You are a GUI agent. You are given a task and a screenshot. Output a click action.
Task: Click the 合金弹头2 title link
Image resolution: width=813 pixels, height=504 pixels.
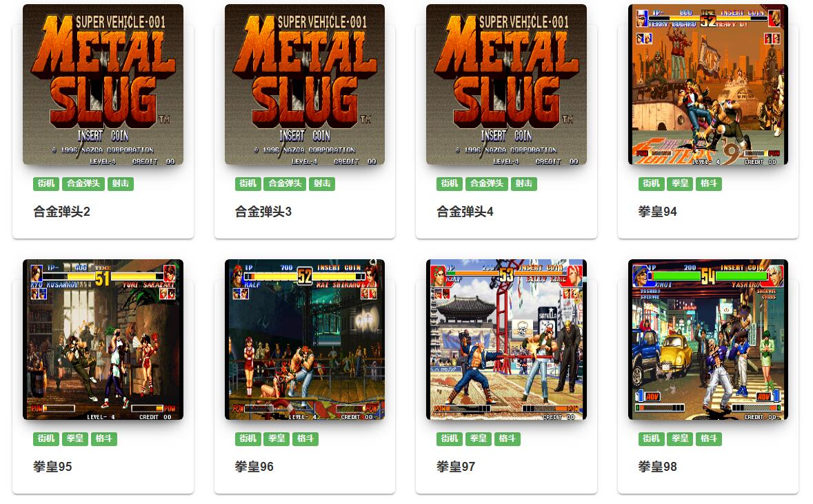[61, 212]
